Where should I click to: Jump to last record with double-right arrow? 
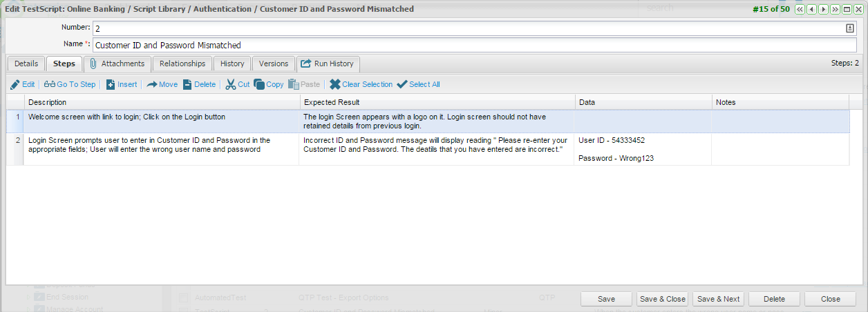click(x=835, y=9)
